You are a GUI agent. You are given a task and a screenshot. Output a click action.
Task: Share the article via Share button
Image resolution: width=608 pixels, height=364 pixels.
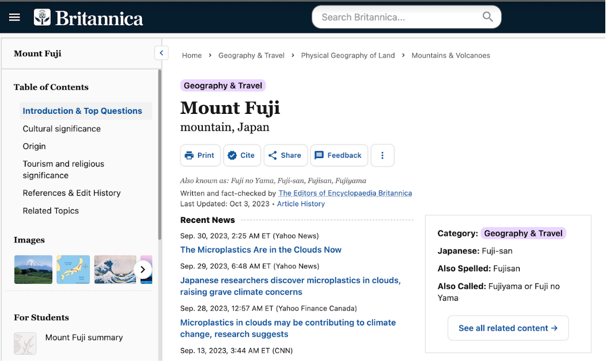coord(285,156)
